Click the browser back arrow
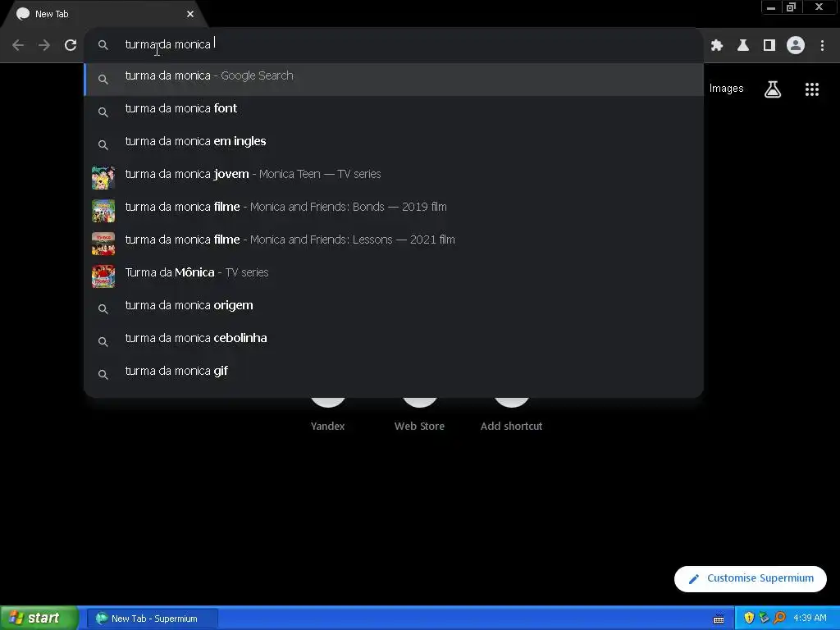The image size is (840, 630). coord(18,45)
